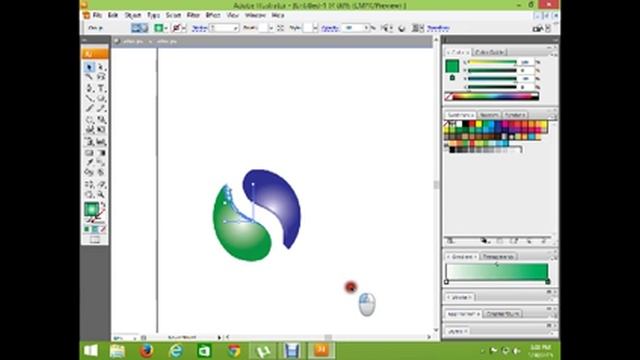The width and height of the screenshot is (640, 360).
Task: Select the Magic Wand tool
Action: (x=89, y=77)
